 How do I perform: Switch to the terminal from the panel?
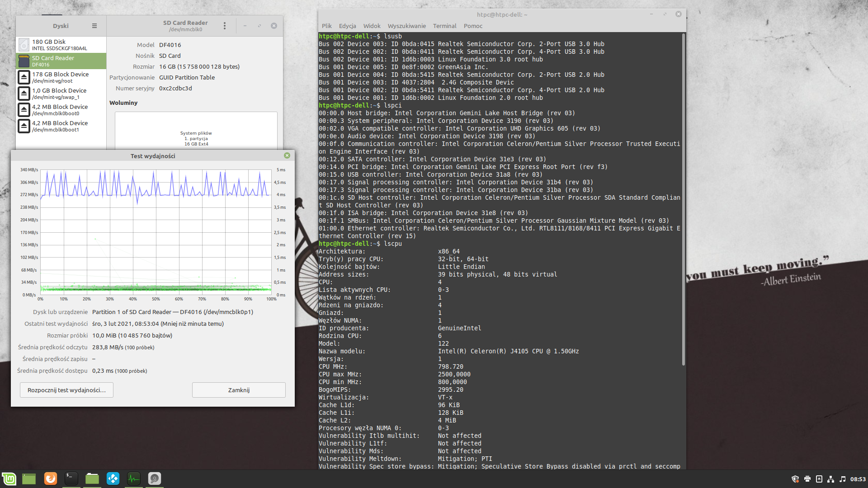click(71, 479)
